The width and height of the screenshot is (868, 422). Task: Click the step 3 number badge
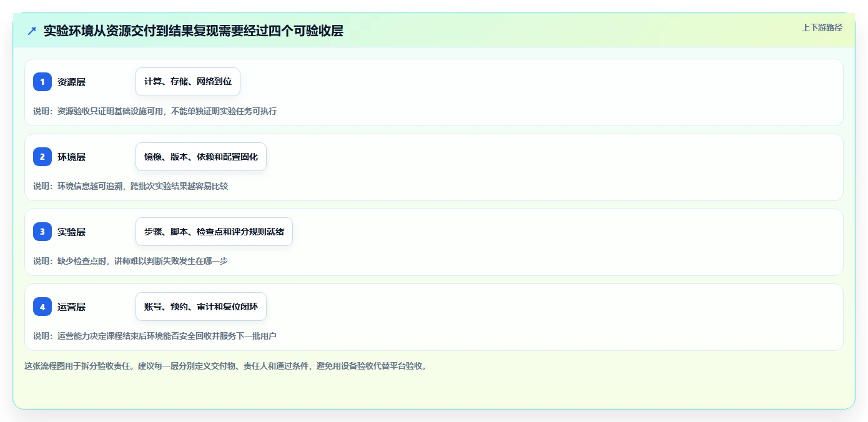click(42, 232)
